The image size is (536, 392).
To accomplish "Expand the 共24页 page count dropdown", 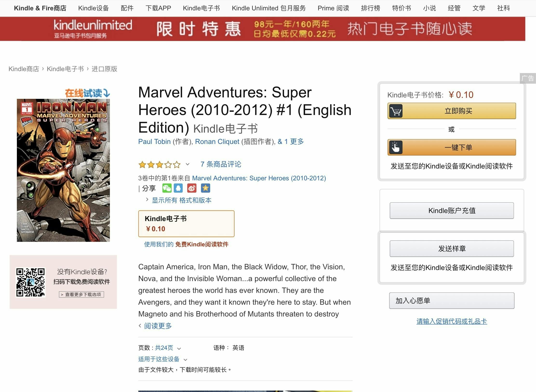I will tap(179, 348).
